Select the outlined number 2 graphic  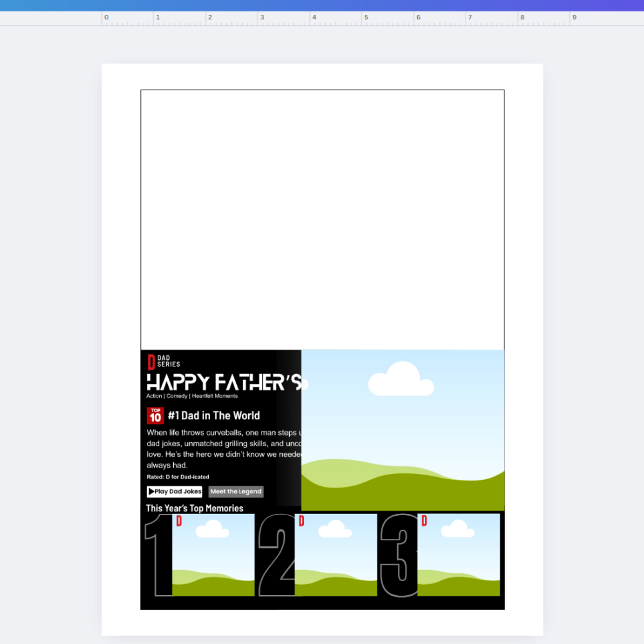276,555
